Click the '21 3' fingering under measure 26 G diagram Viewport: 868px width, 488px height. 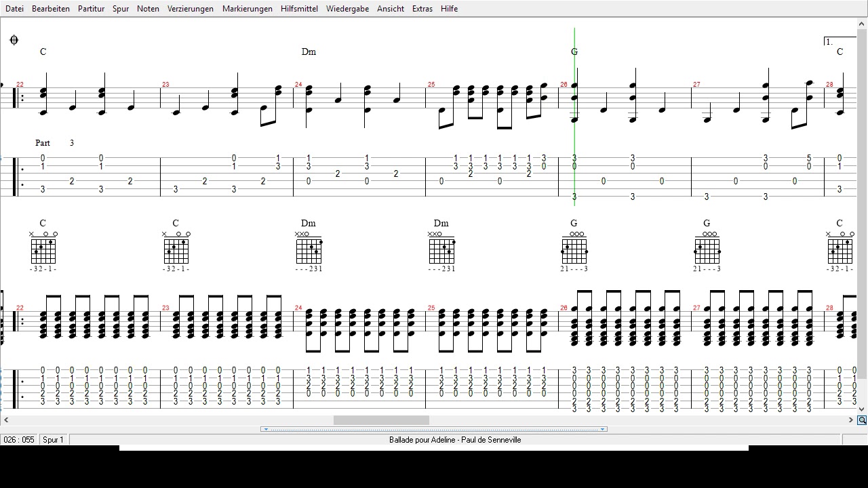[574, 269]
